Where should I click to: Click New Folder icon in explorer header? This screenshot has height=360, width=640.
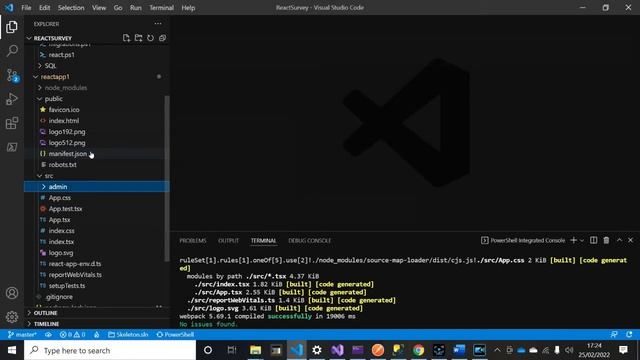[138, 38]
